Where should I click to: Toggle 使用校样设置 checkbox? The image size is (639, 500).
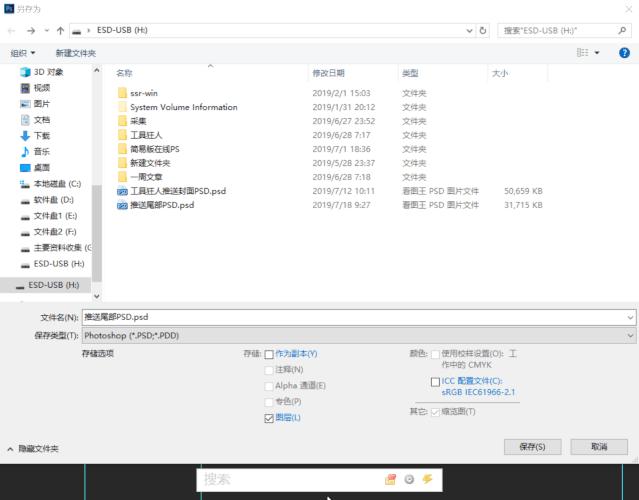click(435, 355)
